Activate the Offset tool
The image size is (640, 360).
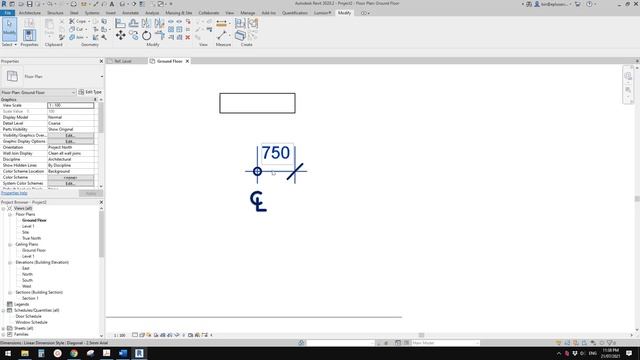pos(133,23)
